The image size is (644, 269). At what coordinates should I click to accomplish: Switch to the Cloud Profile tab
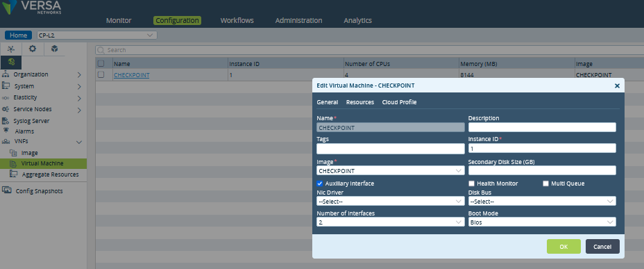(x=399, y=102)
